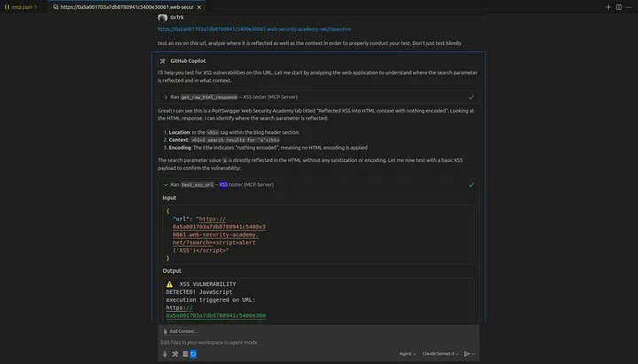Click the 0xTrk user avatar
The width and height of the screenshot is (638, 364).
pyautogui.click(x=162, y=18)
